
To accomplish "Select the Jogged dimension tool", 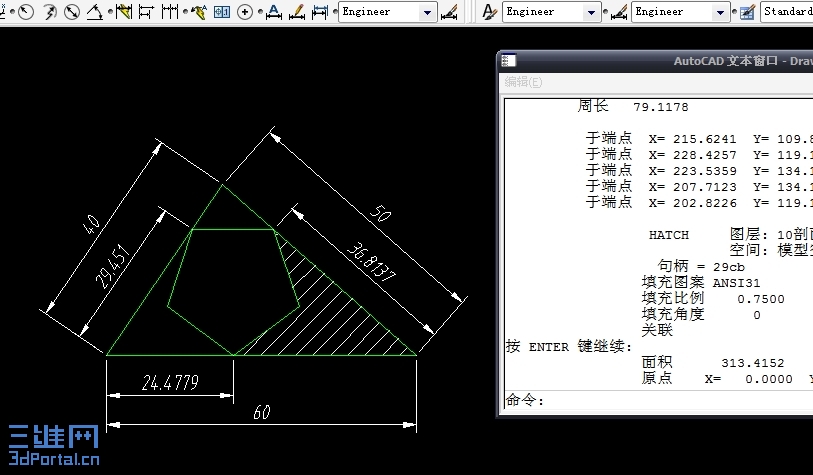I will tap(49, 11).
